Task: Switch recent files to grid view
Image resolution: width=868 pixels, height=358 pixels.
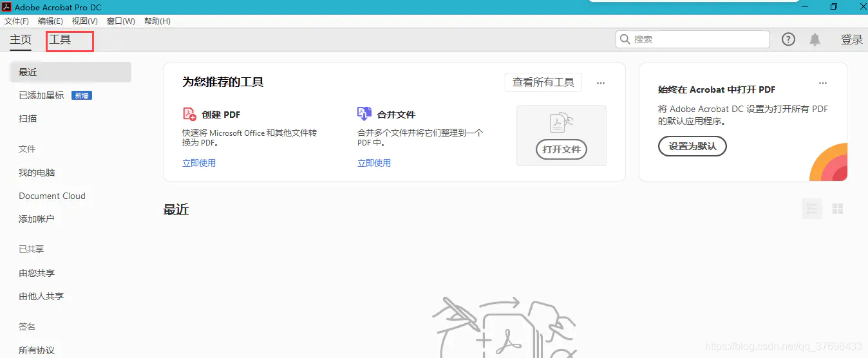Action: click(838, 209)
